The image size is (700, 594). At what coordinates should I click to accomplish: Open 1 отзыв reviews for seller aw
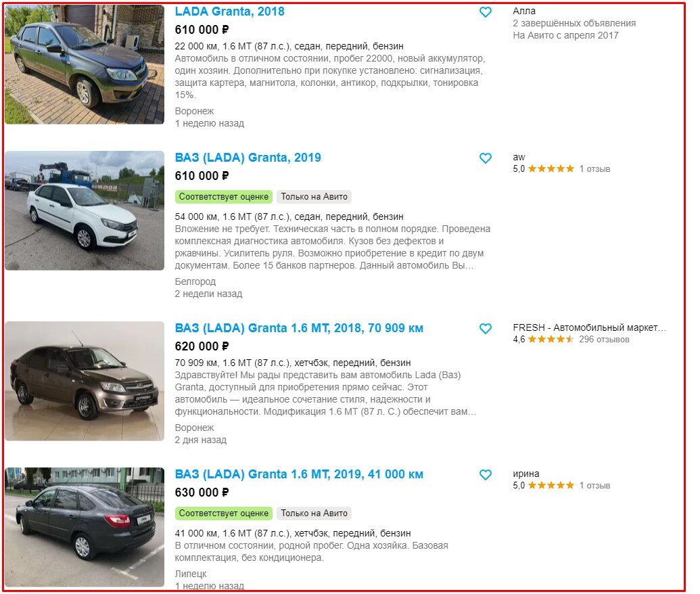pos(594,169)
